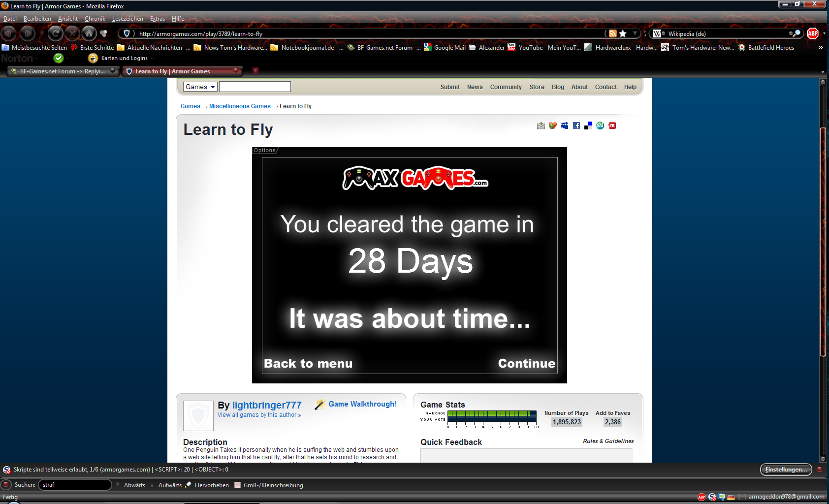Open the list all tabs arrow
Viewport: 829px width, 504px height.
823,72
